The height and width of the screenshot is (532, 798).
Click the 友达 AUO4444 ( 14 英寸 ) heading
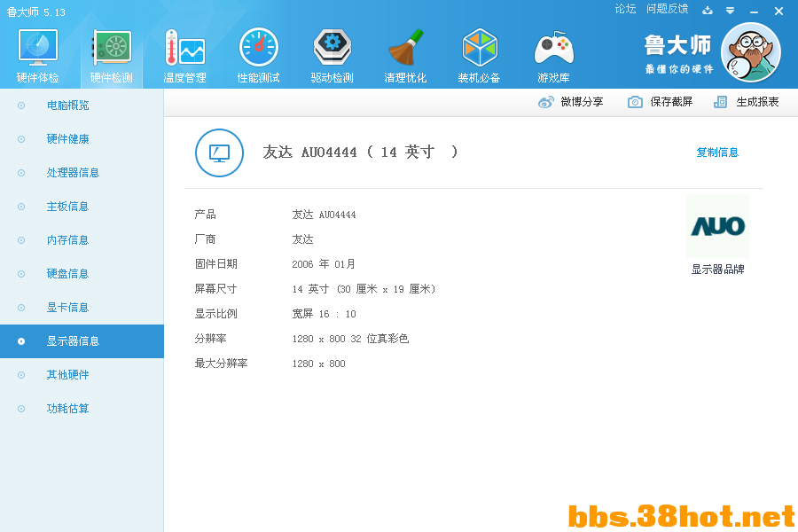click(x=360, y=152)
